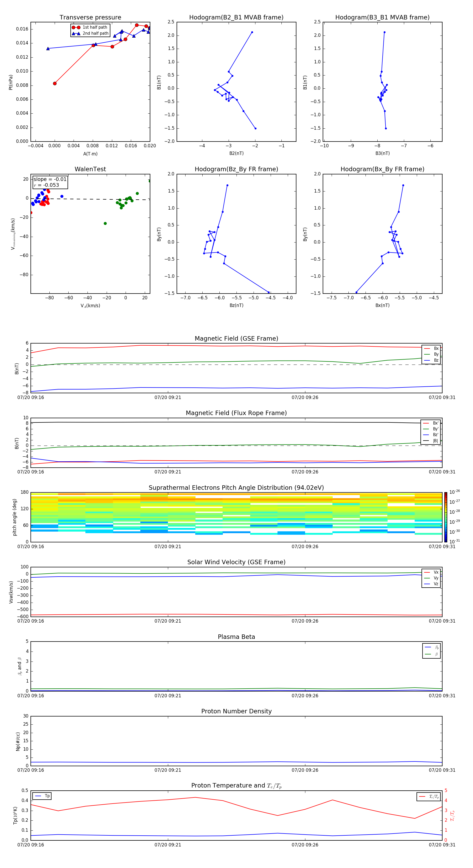This screenshot has width=473, height=868.
Task: Click the '07/20 09:21' tick under GSE field panel
Action: click(168, 398)
